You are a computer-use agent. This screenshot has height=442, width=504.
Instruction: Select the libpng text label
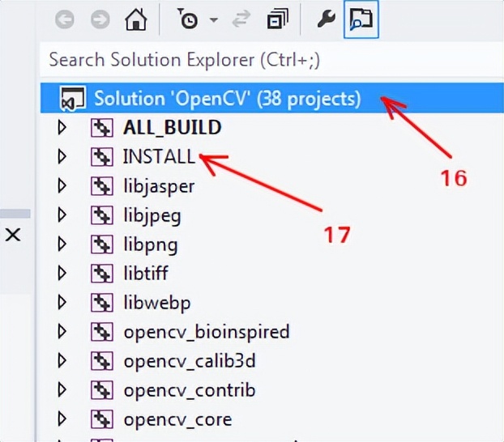click(151, 245)
